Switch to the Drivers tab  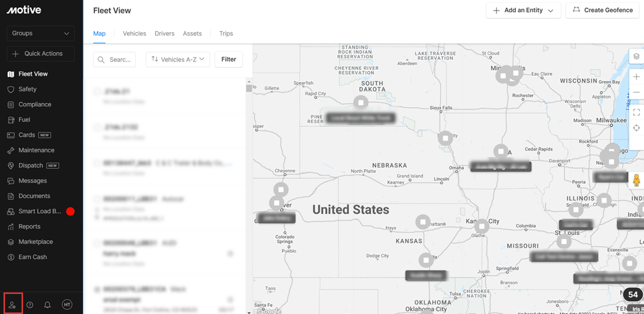pyautogui.click(x=165, y=34)
